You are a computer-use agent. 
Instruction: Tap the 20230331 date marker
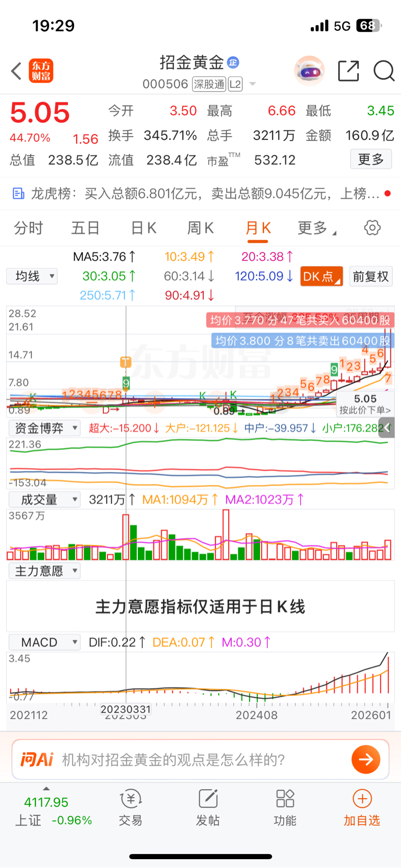(x=126, y=709)
